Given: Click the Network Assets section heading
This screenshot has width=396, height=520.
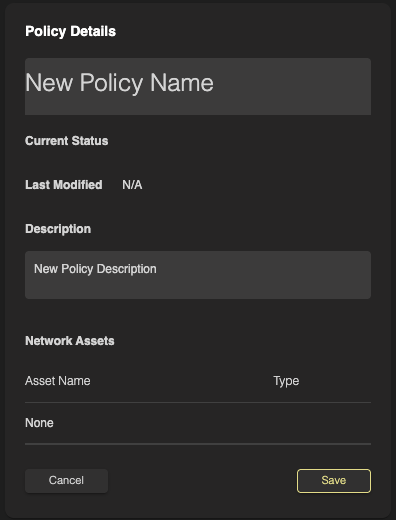Looking at the screenshot, I should coord(70,341).
